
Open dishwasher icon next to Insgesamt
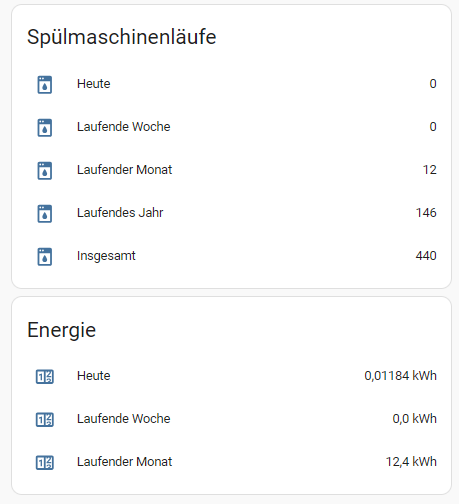tap(44, 257)
